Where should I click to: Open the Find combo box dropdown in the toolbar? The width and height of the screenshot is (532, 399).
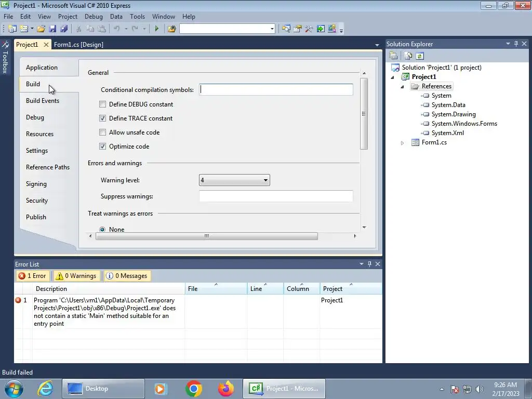point(272,29)
